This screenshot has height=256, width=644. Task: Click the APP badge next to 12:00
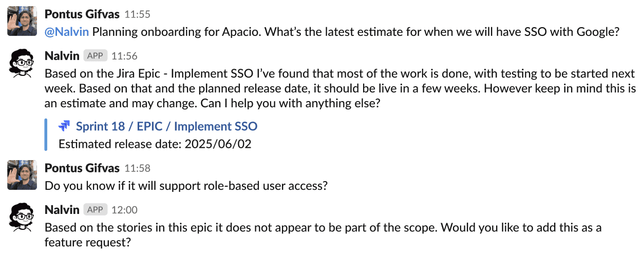[96, 210]
